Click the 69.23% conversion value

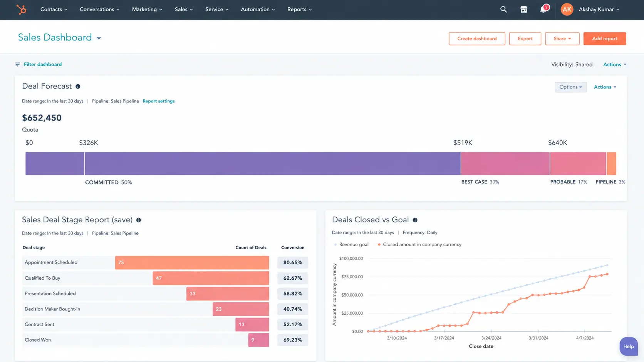click(x=293, y=340)
